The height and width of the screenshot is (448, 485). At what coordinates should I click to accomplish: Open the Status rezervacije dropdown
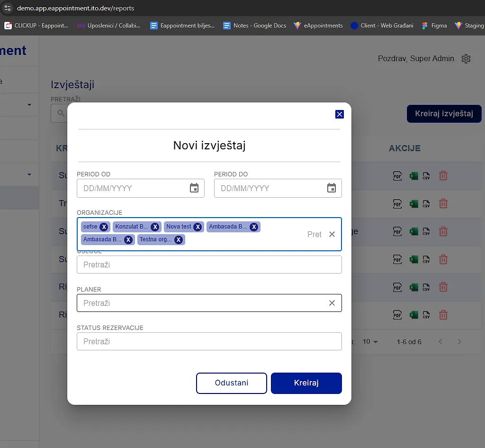click(x=209, y=341)
